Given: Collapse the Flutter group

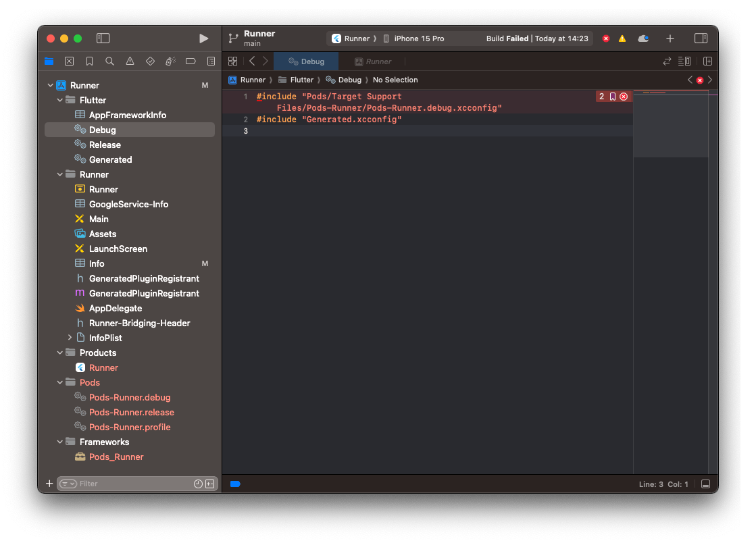Looking at the screenshot, I should 59,100.
